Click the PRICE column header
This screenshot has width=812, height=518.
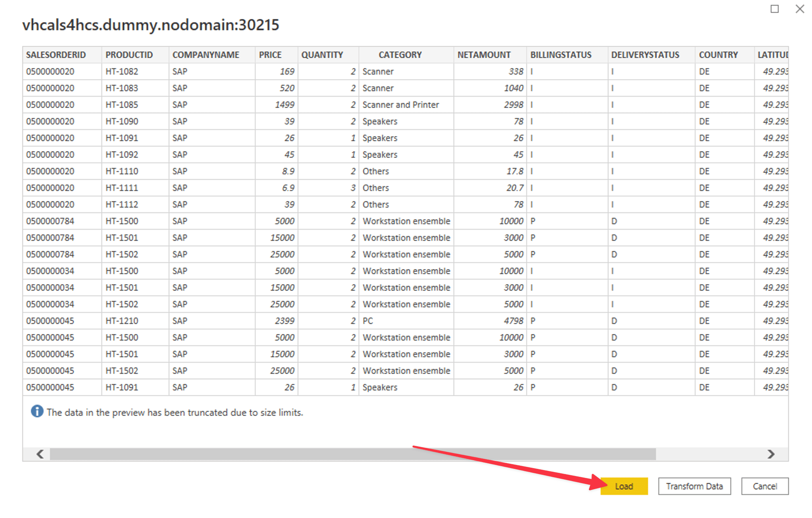pyautogui.click(x=270, y=55)
